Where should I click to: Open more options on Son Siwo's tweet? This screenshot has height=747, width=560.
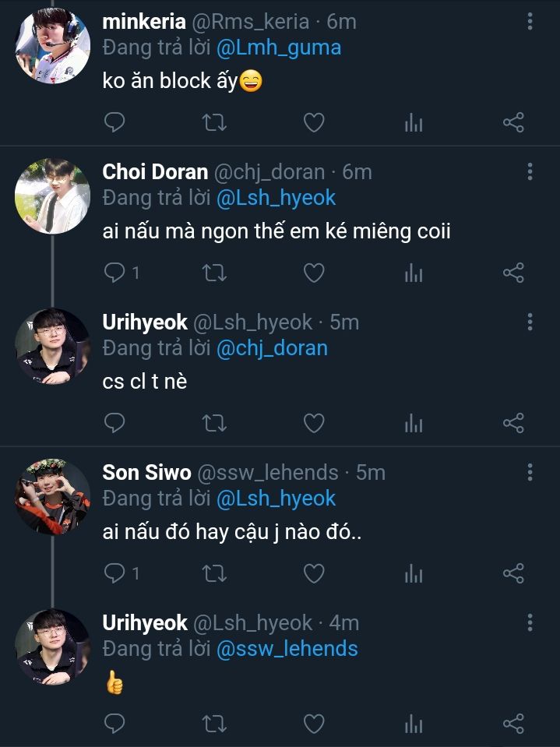pyautogui.click(x=530, y=472)
